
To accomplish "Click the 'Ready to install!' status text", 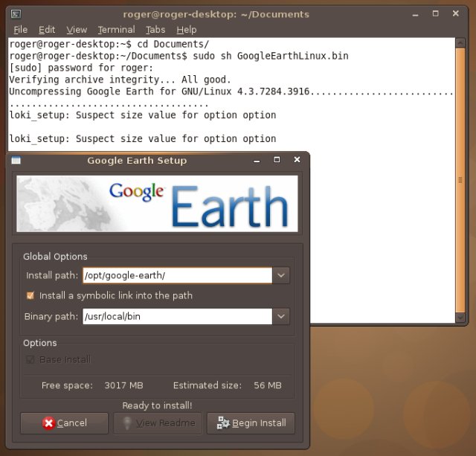I will tap(157, 405).
